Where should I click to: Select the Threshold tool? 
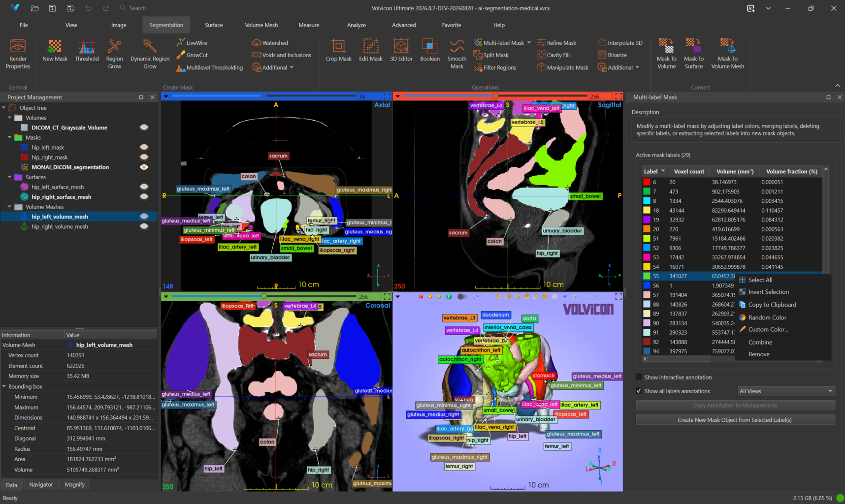pyautogui.click(x=87, y=51)
